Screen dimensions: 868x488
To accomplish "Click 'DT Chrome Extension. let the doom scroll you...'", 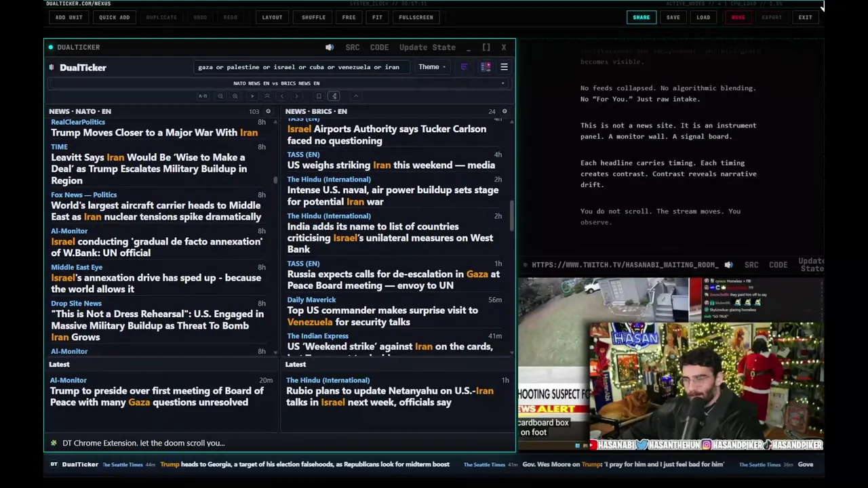I will [x=143, y=443].
